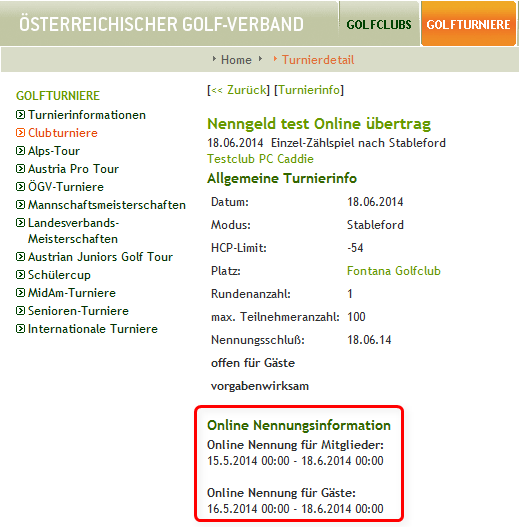Click the arrow icon beside Austria Pro Tour
Viewport: 519px width, 527px height.
20,168
